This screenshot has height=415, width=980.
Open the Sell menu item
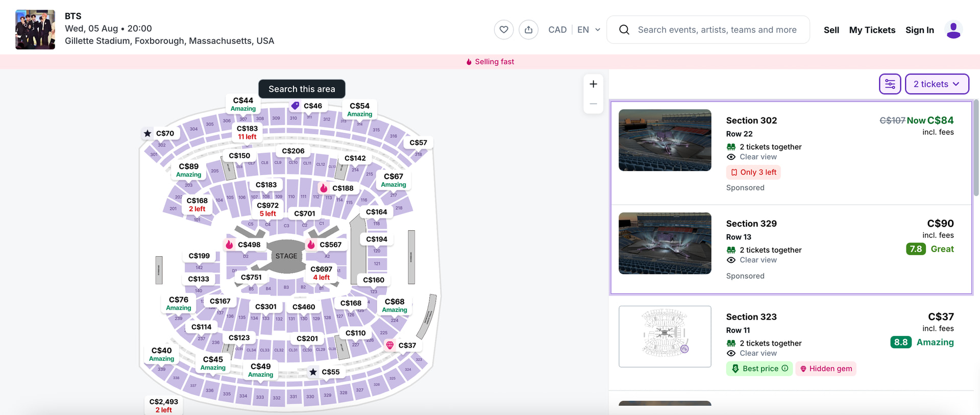click(x=831, y=30)
